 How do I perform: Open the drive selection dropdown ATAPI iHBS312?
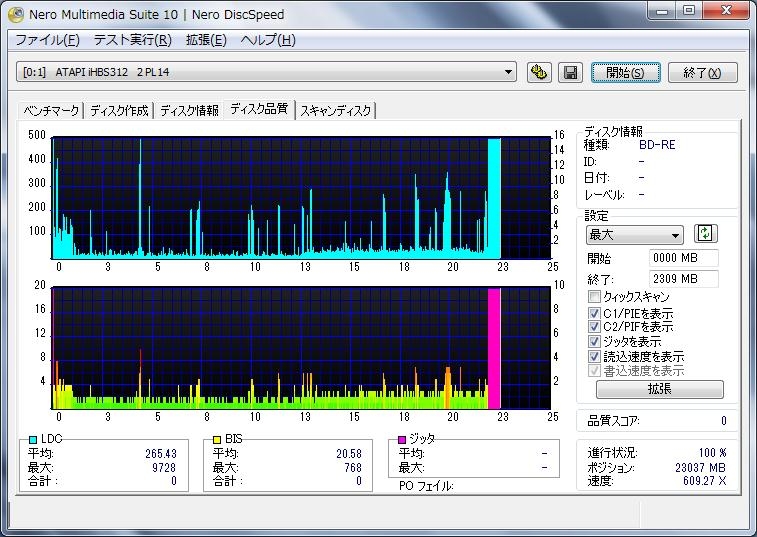coord(266,72)
